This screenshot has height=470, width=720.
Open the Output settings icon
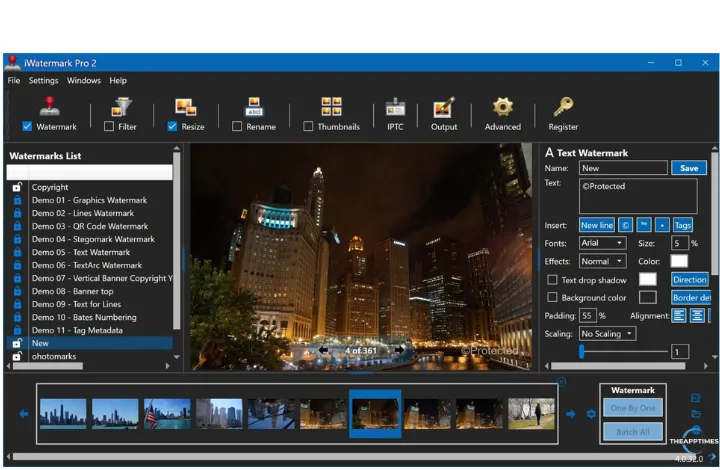(x=444, y=107)
